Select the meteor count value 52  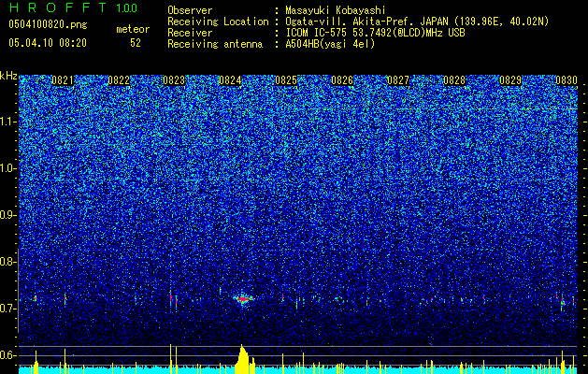coord(136,43)
